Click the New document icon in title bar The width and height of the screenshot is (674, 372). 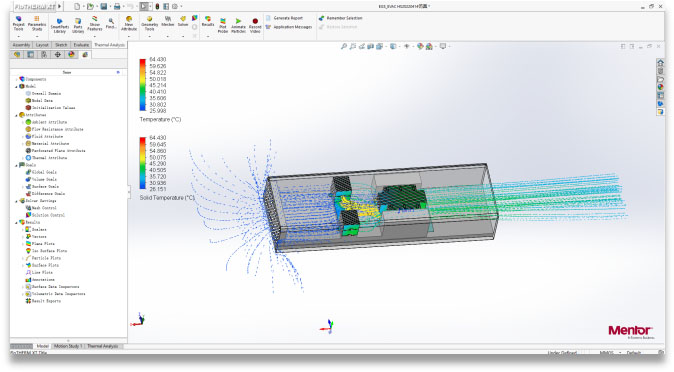click(x=77, y=6)
